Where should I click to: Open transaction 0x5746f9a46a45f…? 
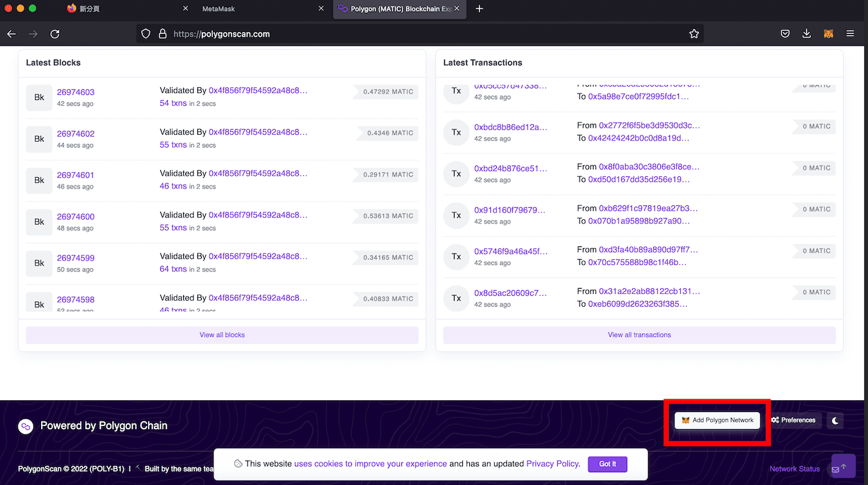[511, 252]
